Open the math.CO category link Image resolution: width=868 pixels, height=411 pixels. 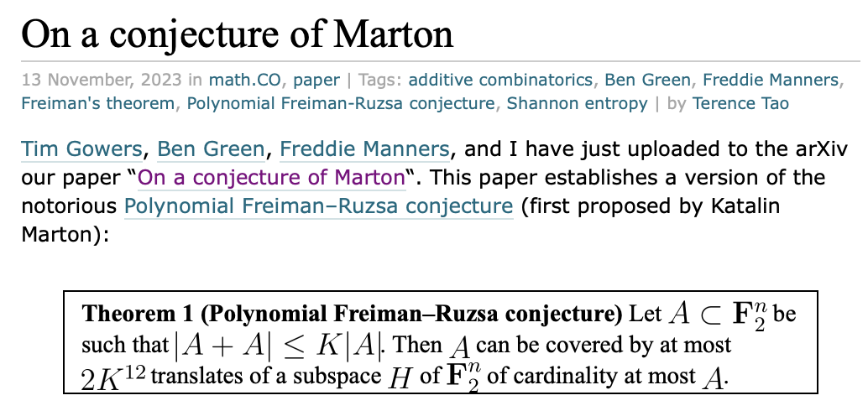[244, 81]
